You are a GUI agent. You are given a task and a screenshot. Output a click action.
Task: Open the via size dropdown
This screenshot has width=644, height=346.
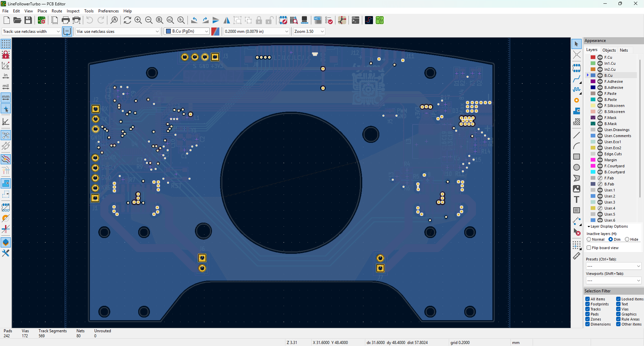pos(118,32)
